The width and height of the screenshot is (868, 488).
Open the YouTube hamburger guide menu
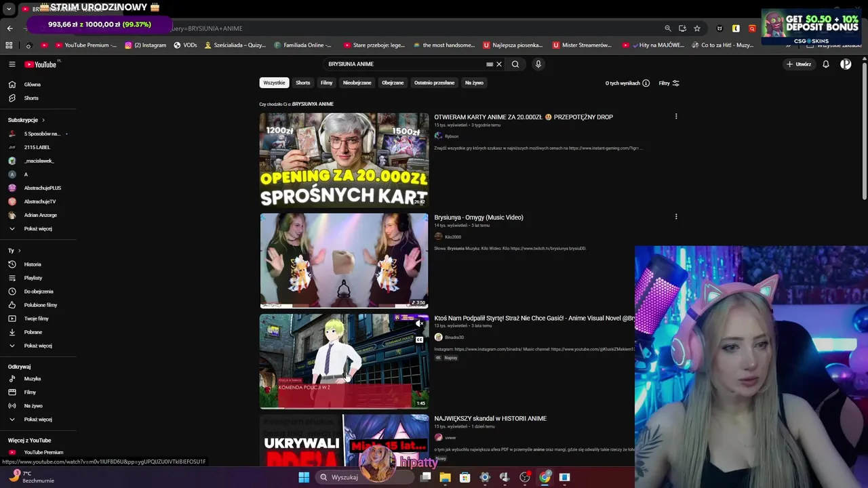(12, 64)
